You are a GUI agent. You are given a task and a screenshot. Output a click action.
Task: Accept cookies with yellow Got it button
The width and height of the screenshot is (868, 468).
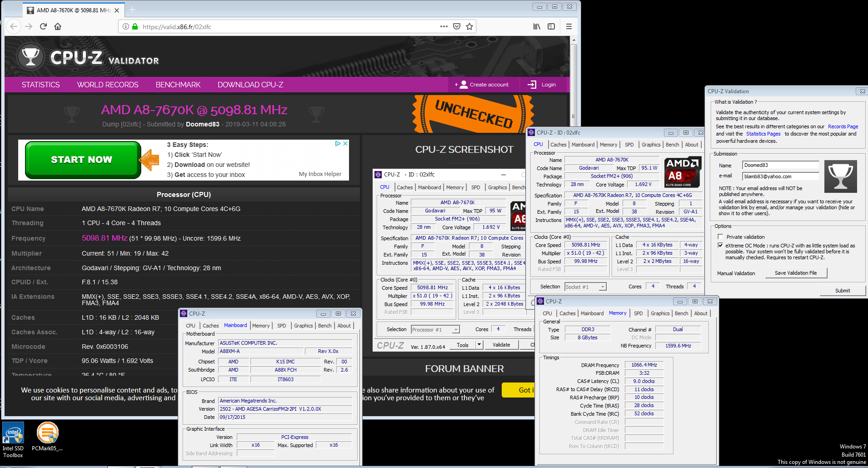click(x=518, y=390)
